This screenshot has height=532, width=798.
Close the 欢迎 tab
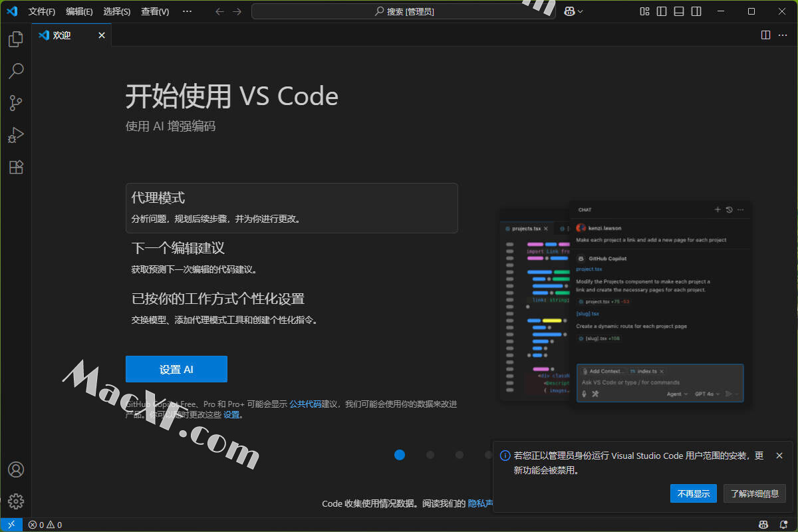pyautogui.click(x=102, y=35)
